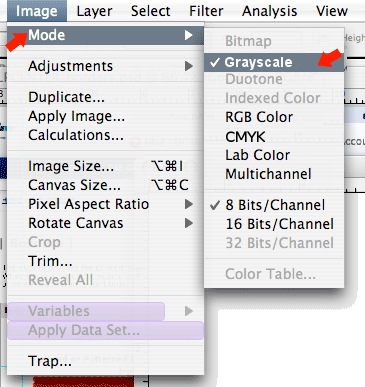Open the Filter menu

point(206,11)
